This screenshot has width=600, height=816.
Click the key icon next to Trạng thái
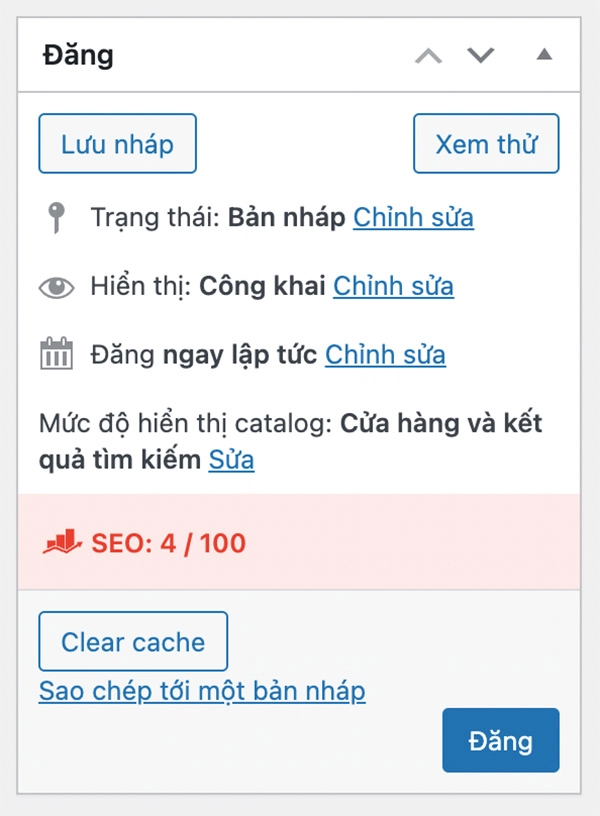coord(55,215)
